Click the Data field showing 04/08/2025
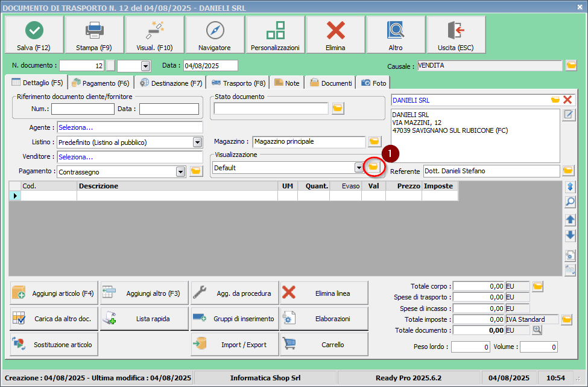The width and height of the screenshot is (588, 387). coord(210,66)
